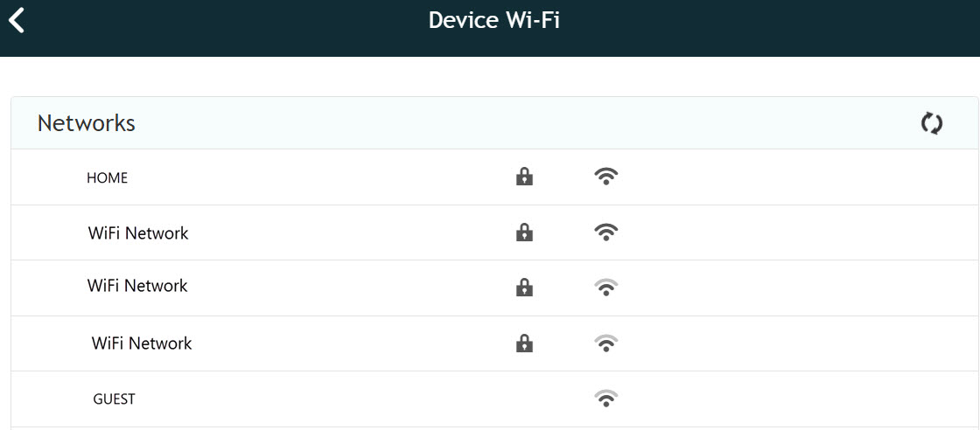
Task: Go back using the left arrow
Action: [x=17, y=20]
